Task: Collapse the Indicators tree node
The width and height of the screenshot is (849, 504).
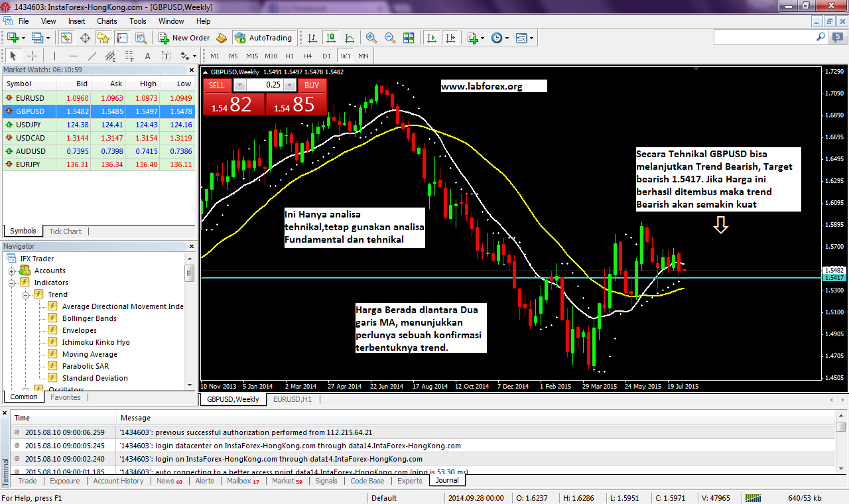Action: tap(11, 283)
